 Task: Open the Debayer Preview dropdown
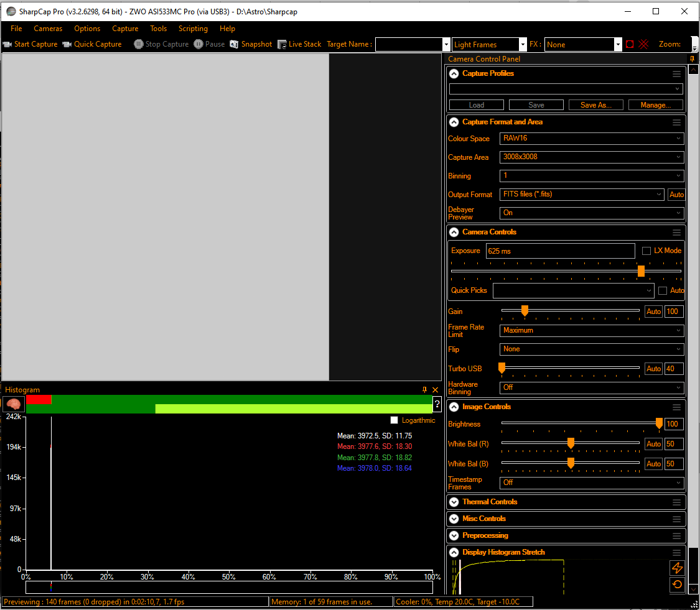(592, 213)
